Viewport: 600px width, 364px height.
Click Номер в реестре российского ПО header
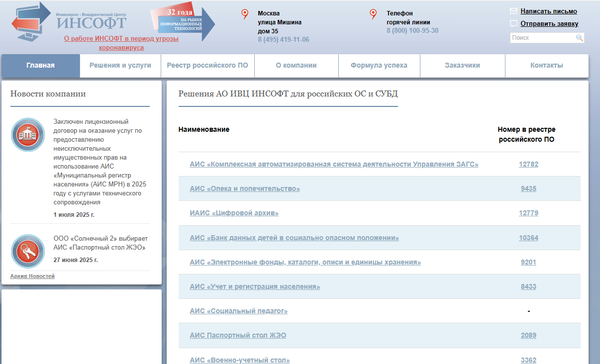tap(527, 134)
